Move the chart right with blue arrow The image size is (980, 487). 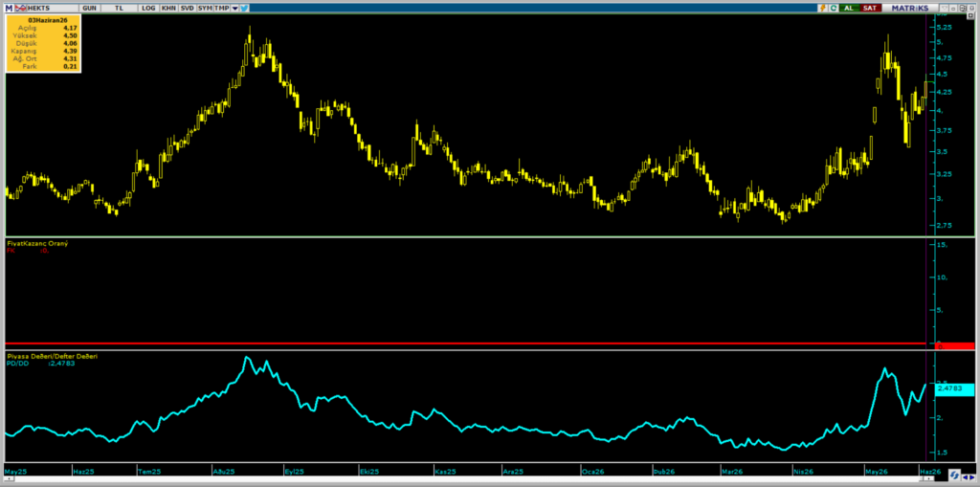(972, 477)
